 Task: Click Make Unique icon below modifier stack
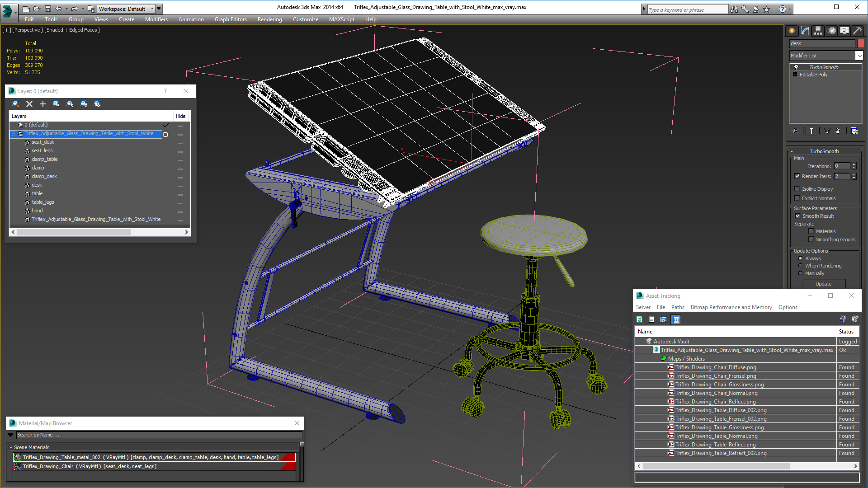(x=827, y=131)
